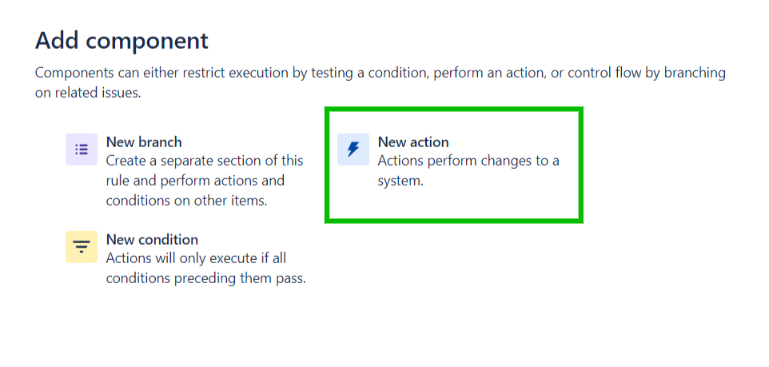The height and width of the screenshot is (367, 769).
Task: Click the 'rule and perform actions and' line
Action: click(195, 181)
